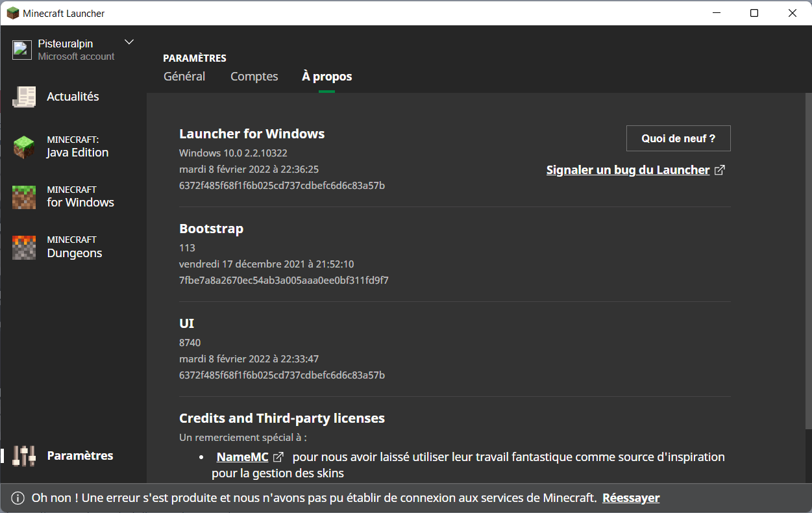Maximize the Minecraft Launcher window
This screenshot has height=513, width=812.
754,13
